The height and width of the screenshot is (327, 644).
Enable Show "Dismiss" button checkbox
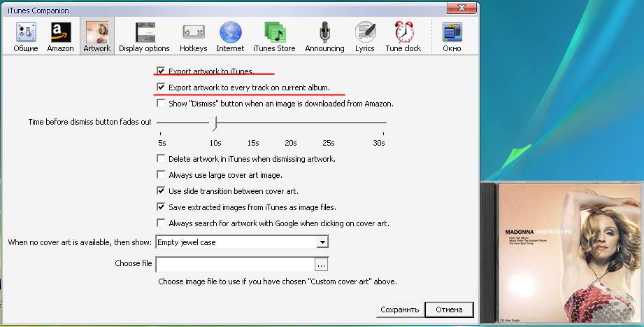point(162,104)
